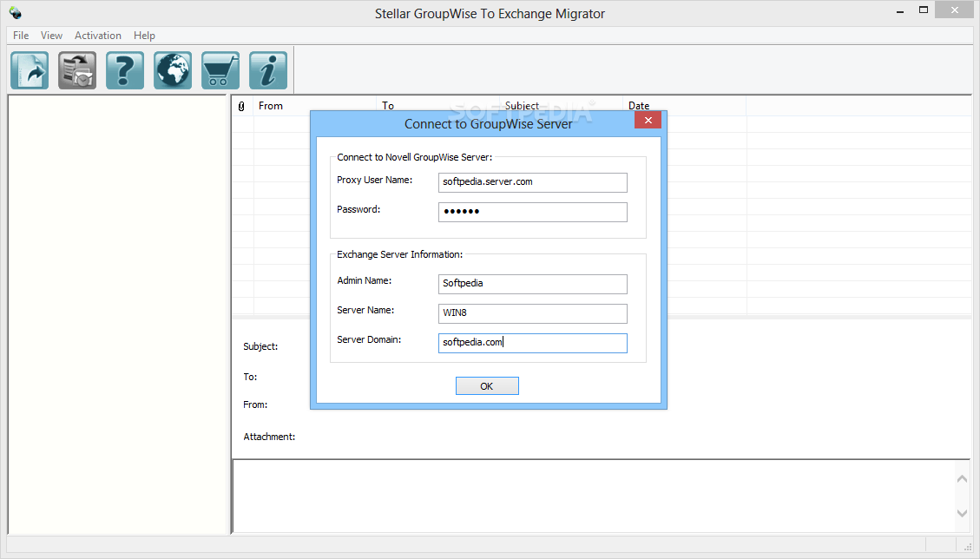Click the 'From:' label in preview pane
980x559 pixels.
click(255, 404)
